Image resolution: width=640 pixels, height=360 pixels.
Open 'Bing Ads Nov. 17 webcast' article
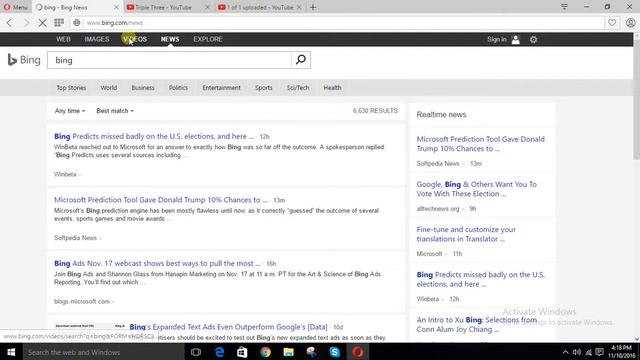pyautogui.click(x=157, y=264)
